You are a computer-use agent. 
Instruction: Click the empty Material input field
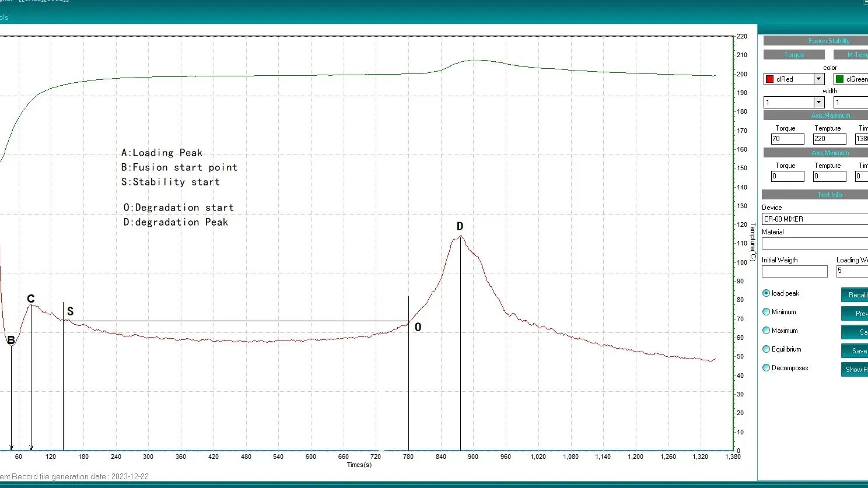[x=814, y=244]
